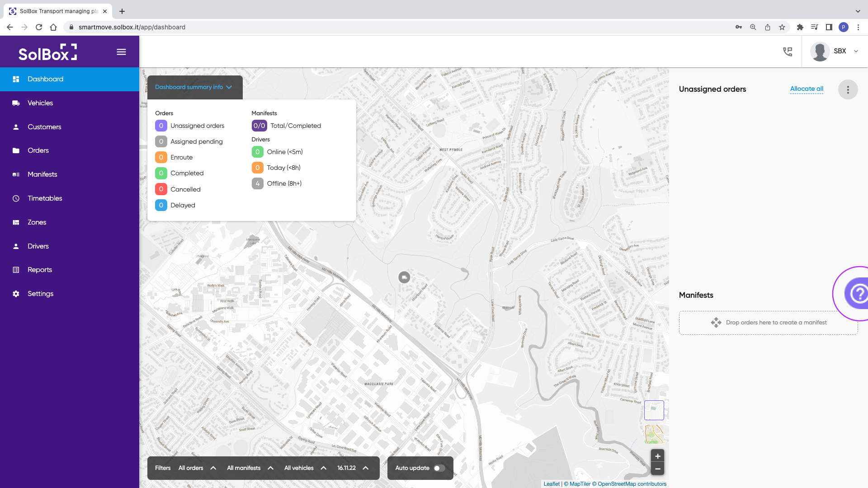Zoom in using the map plus control
This screenshot has width=868, height=488.
pyautogui.click(x=657, y=456)
